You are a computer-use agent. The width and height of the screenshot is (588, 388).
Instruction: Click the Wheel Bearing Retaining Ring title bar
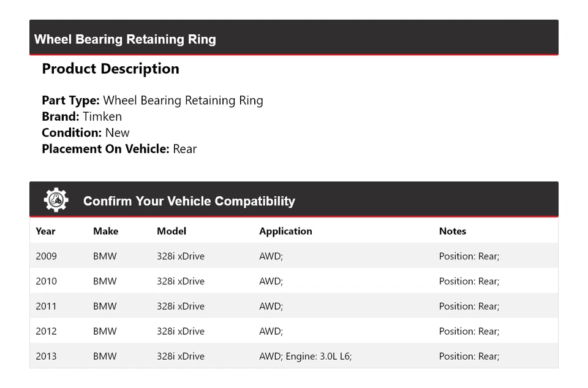tap(125, 39)
